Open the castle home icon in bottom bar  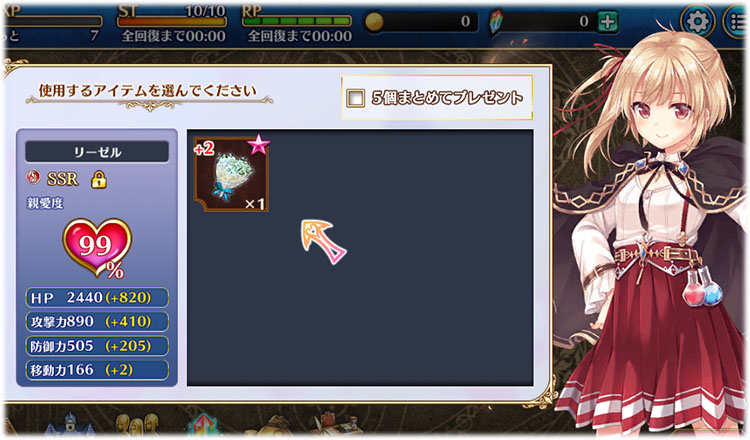(69, 425)
